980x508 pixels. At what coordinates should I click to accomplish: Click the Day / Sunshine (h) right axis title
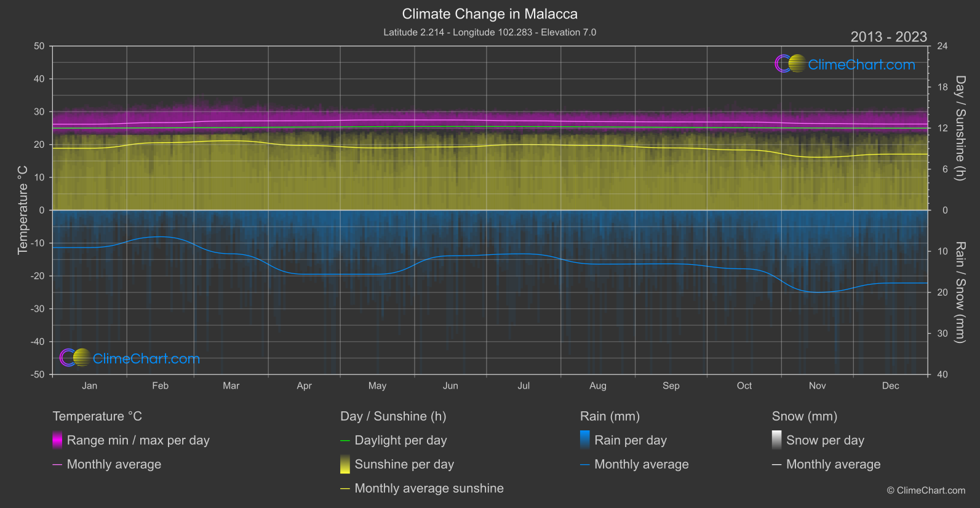(x=960, y=128)
